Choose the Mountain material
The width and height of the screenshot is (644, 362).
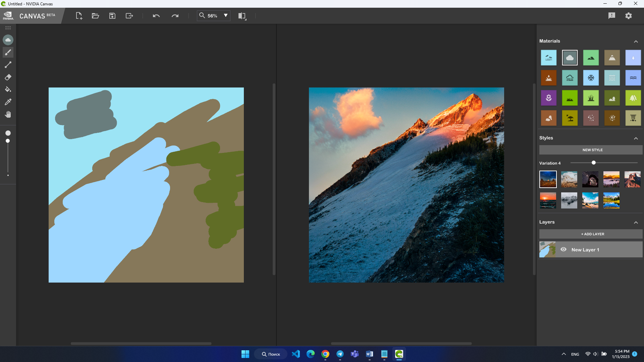(x=612, y=58)
